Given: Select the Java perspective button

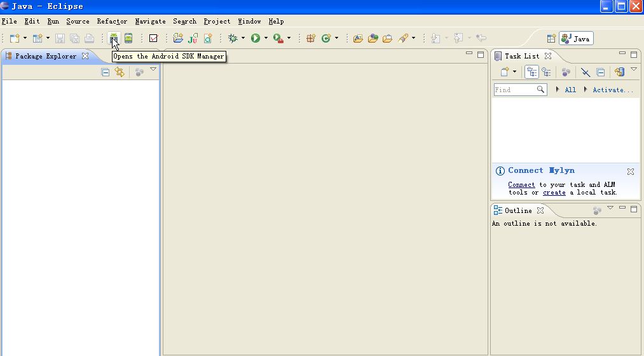Looking at the screenshot, I should coord(576,39).
